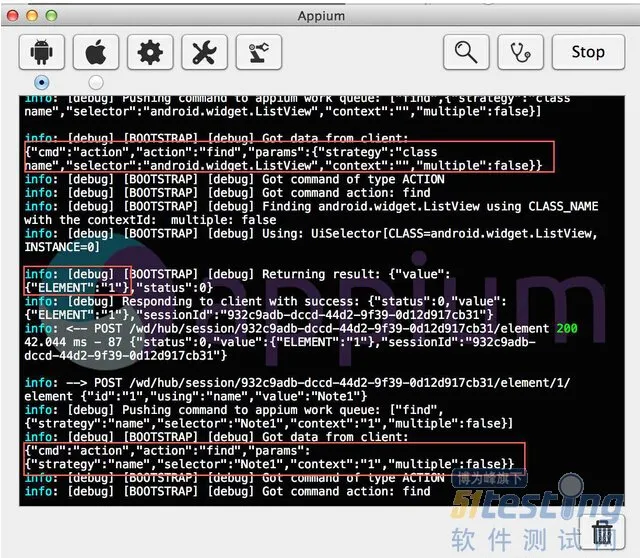Open Robot Settings robotic arm icon

pyautogui.click(x=259, y=52)
